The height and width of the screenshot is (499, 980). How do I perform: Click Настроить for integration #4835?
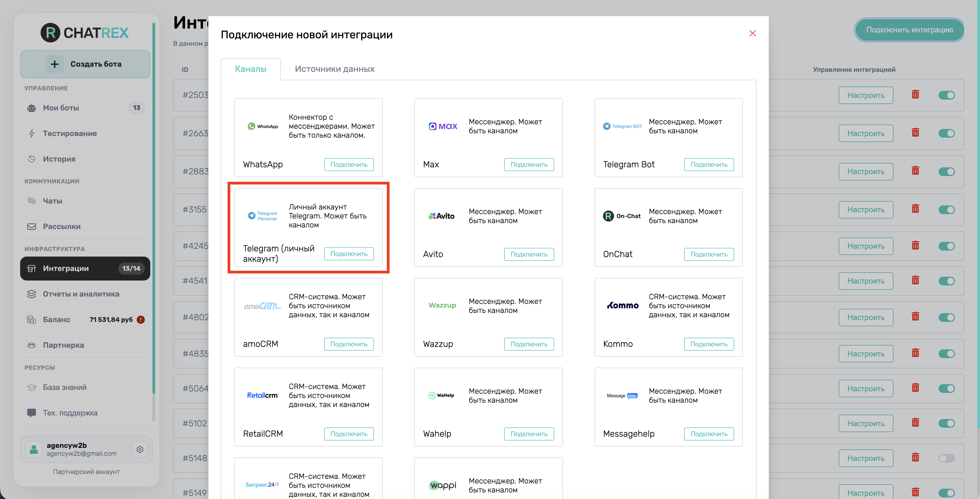pyautogui.click(x=865, y=354)
